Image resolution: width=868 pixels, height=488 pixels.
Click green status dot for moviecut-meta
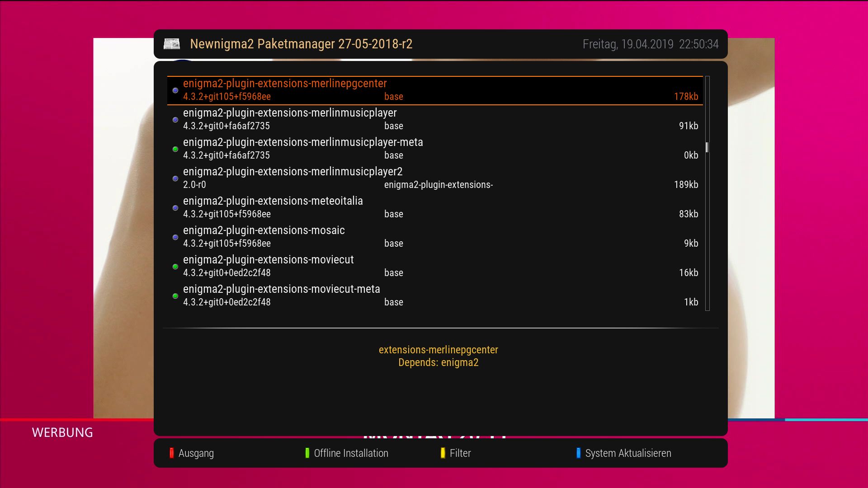tap(175, 296)
